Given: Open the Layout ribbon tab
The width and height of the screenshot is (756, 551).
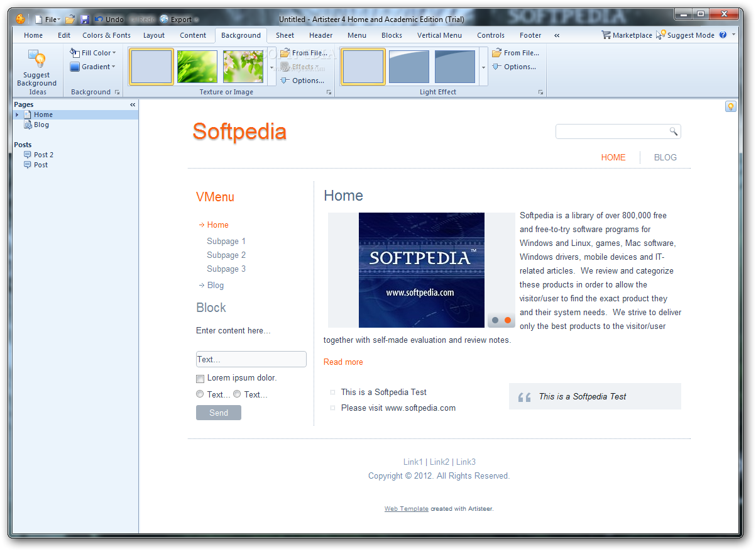Looking at the screenshot, I should click(154, 35).
